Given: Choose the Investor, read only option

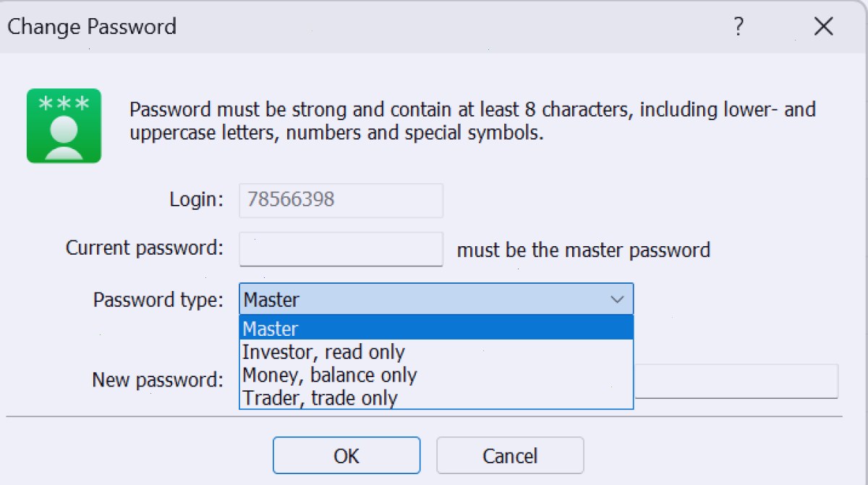Looking at the screenshot, I should click(x=436, y=352).
